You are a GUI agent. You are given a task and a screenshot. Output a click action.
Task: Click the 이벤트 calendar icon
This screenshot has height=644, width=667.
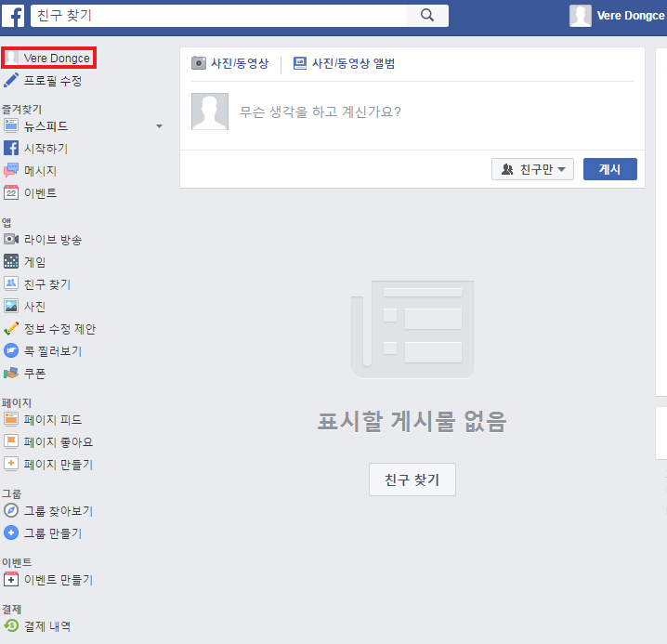click(11, 192)
